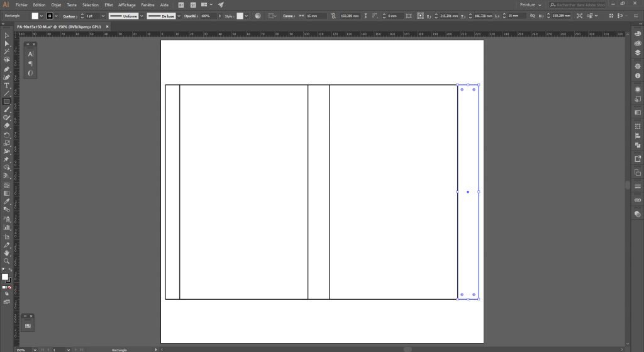Select the Zoom magnifier tool
The width and height of the screenshot is (644, 352).
(7, 260)
